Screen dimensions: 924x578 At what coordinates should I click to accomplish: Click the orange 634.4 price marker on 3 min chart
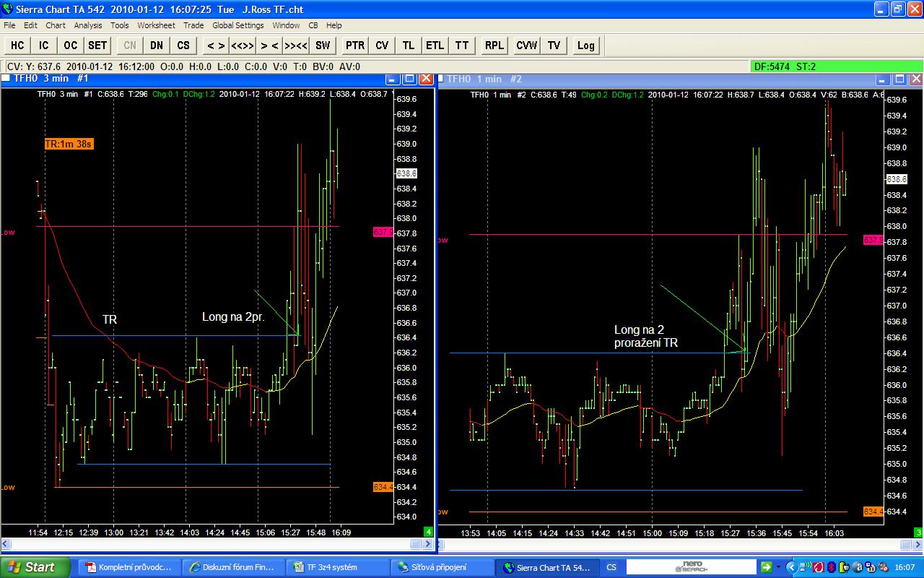click(383, 487)
